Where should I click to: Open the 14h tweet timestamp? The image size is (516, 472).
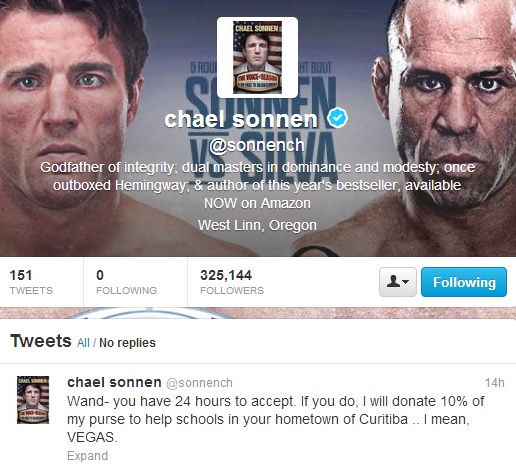[x=495, y=383]
